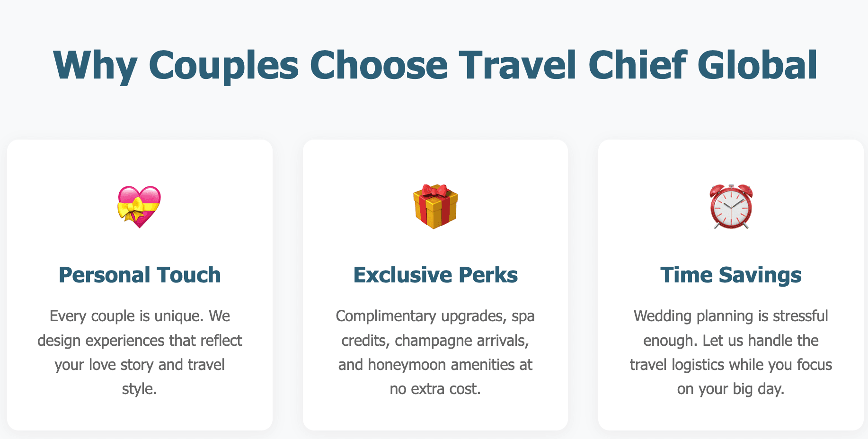Select the "Exclusive Perks" card title
868x439 pixels.
(x=435, y=275)
